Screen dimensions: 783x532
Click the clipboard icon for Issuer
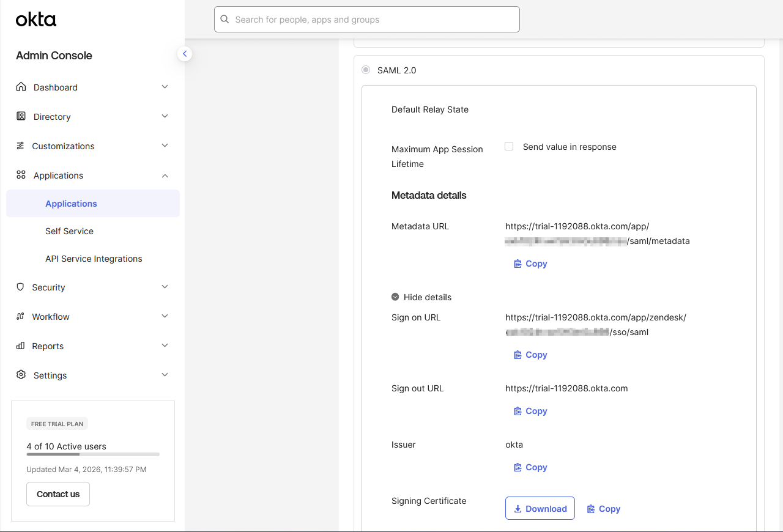point(518,467)
